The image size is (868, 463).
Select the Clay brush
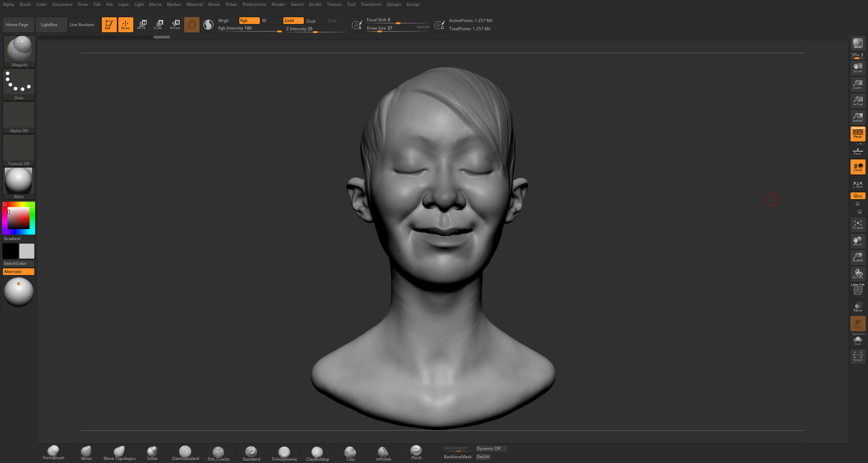click(x=350, y=453)
